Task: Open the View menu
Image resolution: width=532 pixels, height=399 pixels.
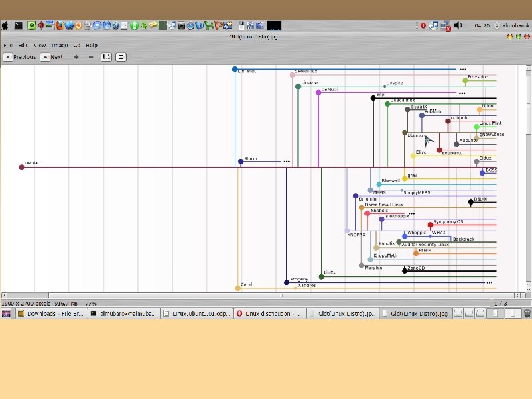Action: [40, 45]
